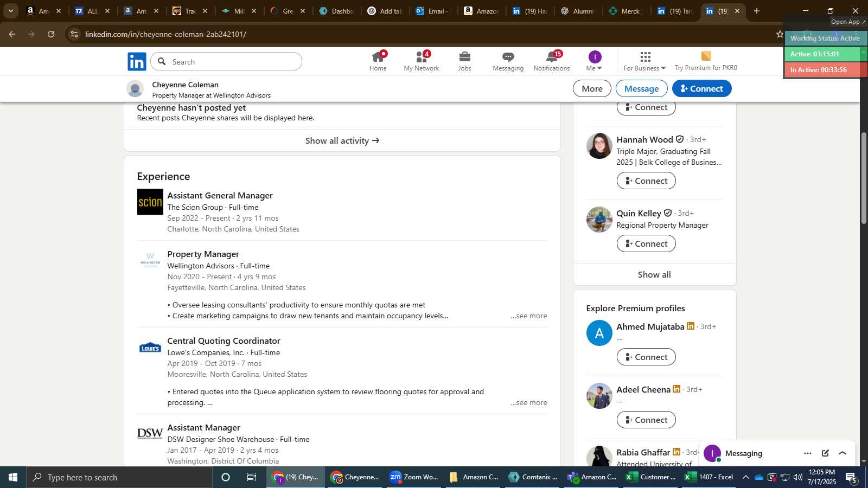Open the More button on sticky header

coord(592,88)
